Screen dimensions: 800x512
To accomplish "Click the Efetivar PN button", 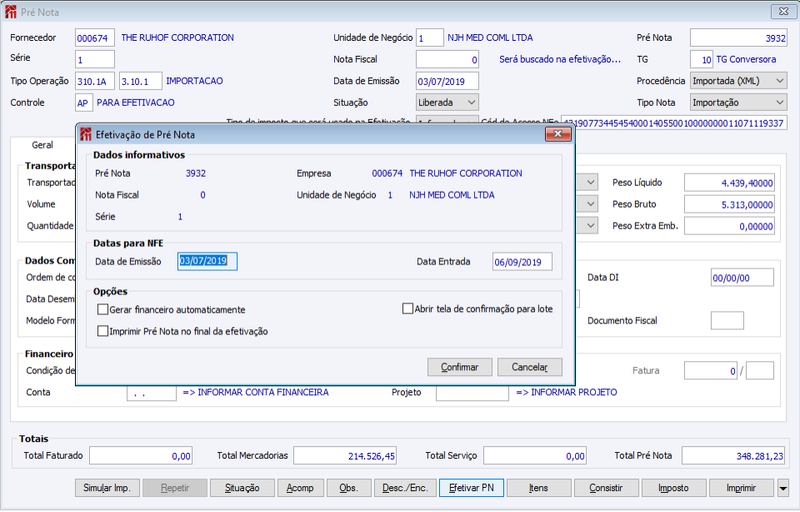I will [x=471, y=488].
